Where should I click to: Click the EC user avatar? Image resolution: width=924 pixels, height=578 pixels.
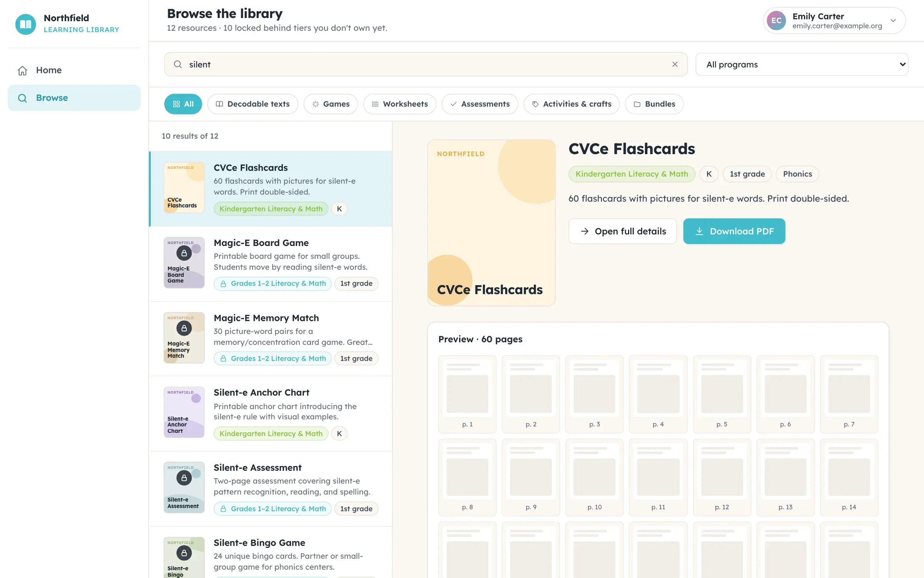[x=776, y=21]
